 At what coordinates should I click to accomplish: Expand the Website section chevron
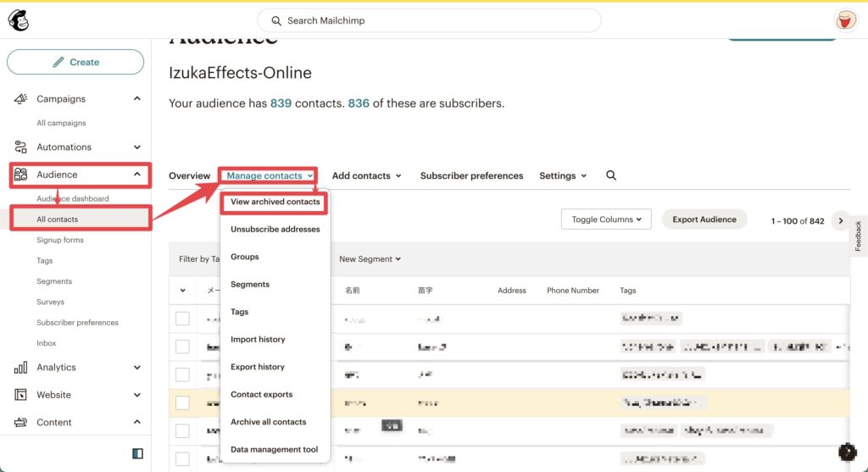(x=136, y=395)
